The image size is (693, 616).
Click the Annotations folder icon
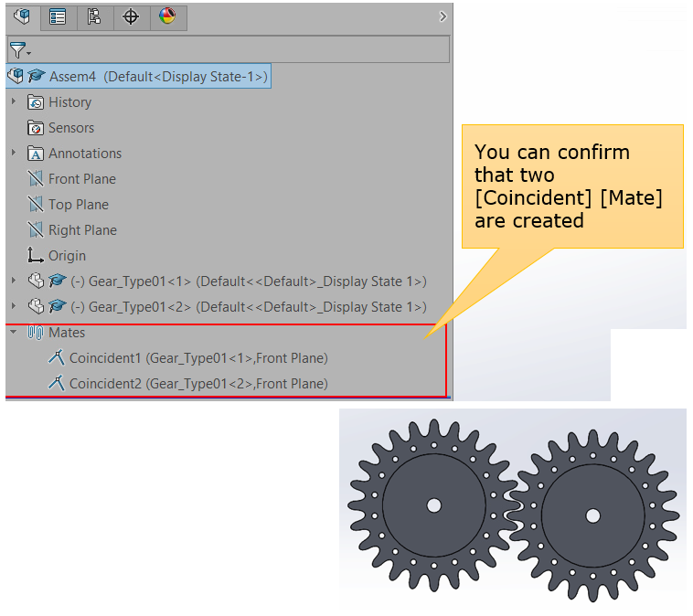pyautogui.click(x=36, y=154)
